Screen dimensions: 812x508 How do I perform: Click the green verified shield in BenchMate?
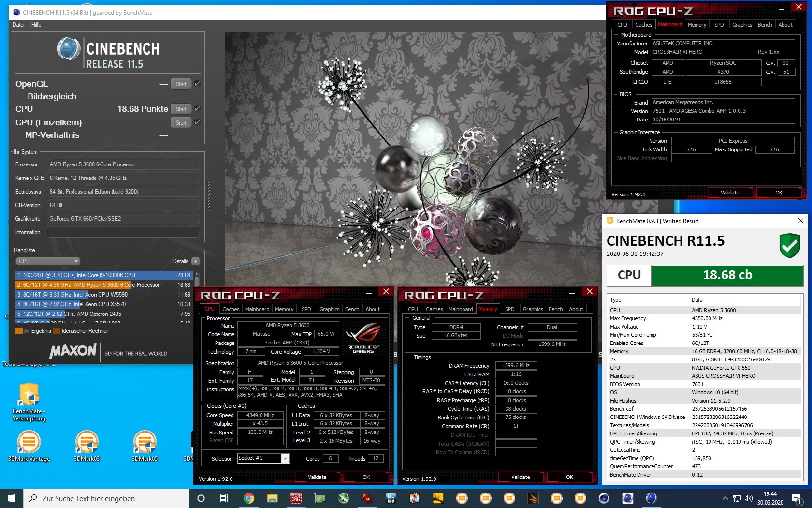(789, 245)
